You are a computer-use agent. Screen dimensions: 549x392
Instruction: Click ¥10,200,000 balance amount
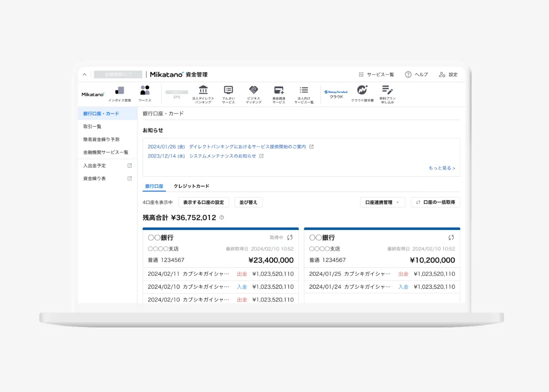click(432, 260)
